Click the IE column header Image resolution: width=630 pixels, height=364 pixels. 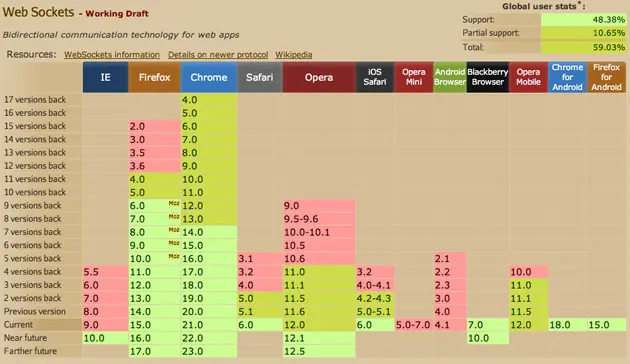[106, 77]
